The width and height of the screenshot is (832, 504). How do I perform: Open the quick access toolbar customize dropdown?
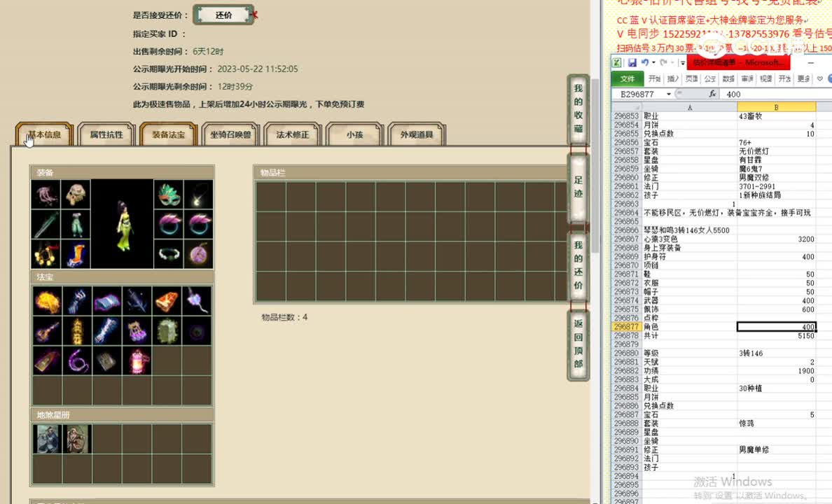click(x=682, y=63)
